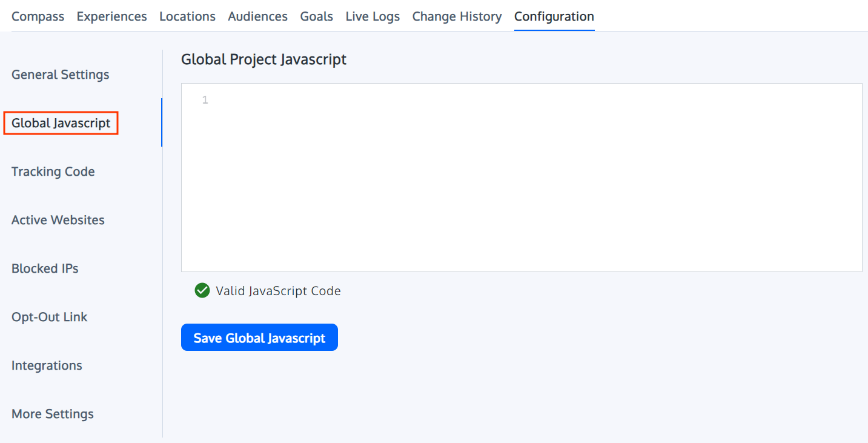Click line number 1 in the editor
This screenshot has width=868, height=443.
point(205,99)
